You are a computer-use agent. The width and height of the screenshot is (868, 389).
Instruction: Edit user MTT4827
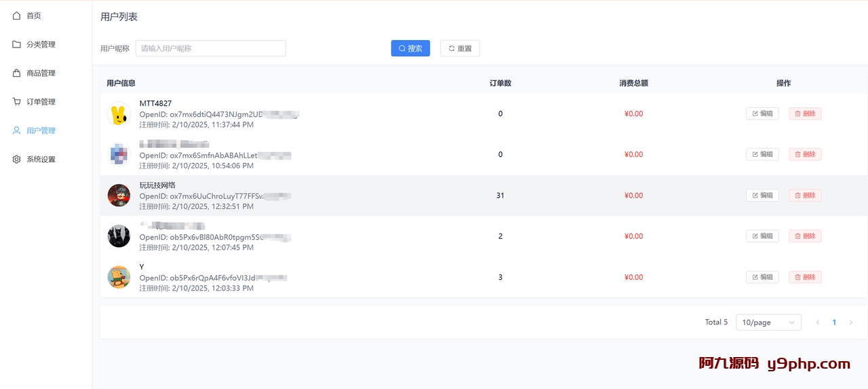[x=762, y=113]
